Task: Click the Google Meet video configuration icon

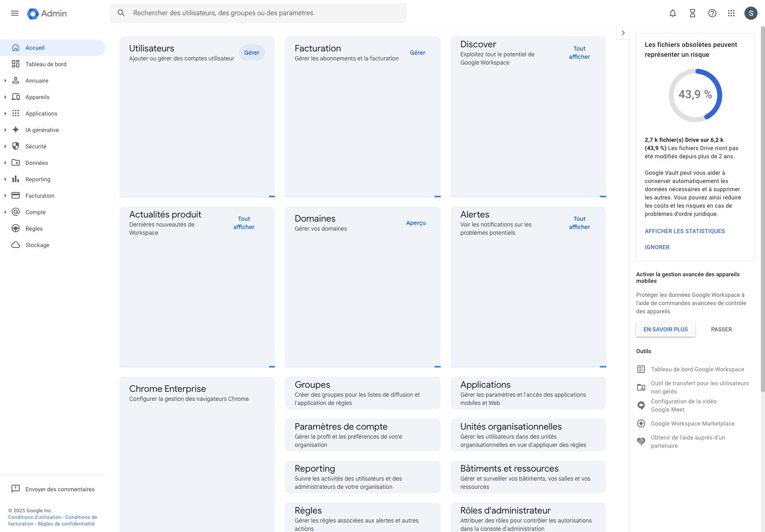Action: point(641,405)
